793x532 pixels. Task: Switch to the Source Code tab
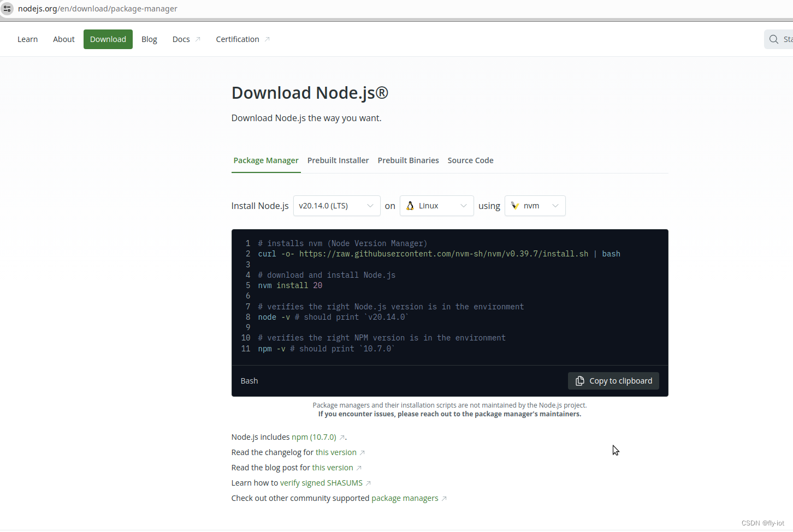470,160
